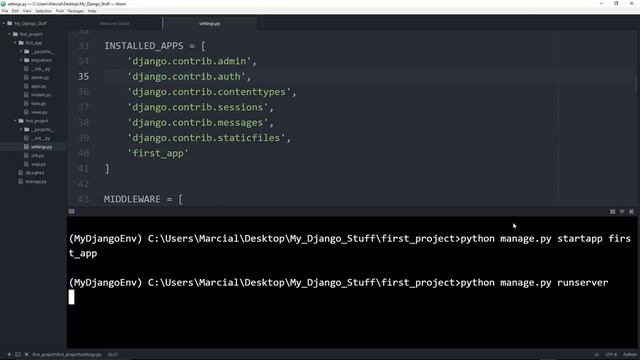Viewport: 640px width, 360px height.
Task: Expand __pycache__ folder under first_app
Action: (21, 52)
